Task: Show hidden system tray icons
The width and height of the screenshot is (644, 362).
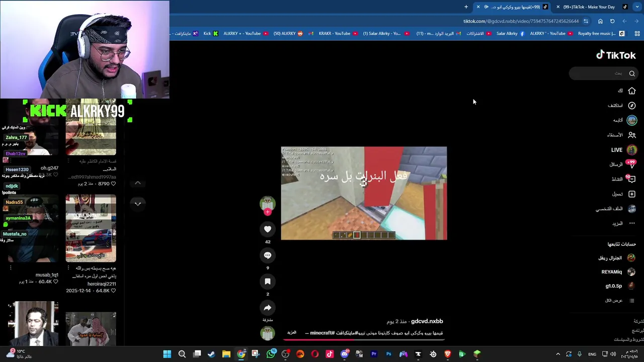Action: (557, 354)
